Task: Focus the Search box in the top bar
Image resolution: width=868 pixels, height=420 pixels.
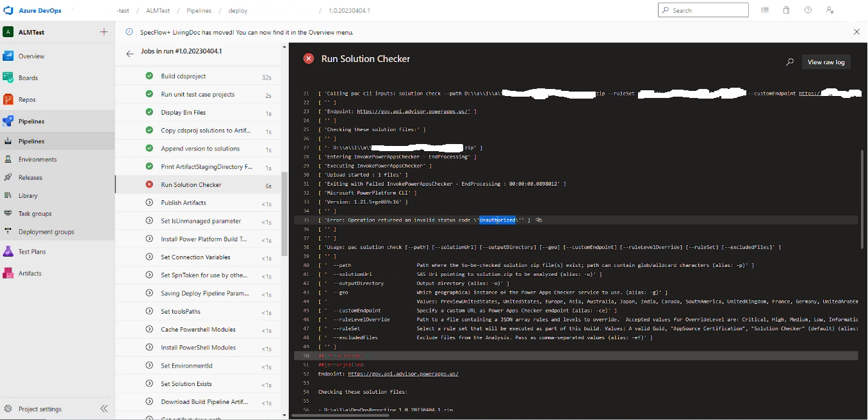Action: click(x=703, y=10)
